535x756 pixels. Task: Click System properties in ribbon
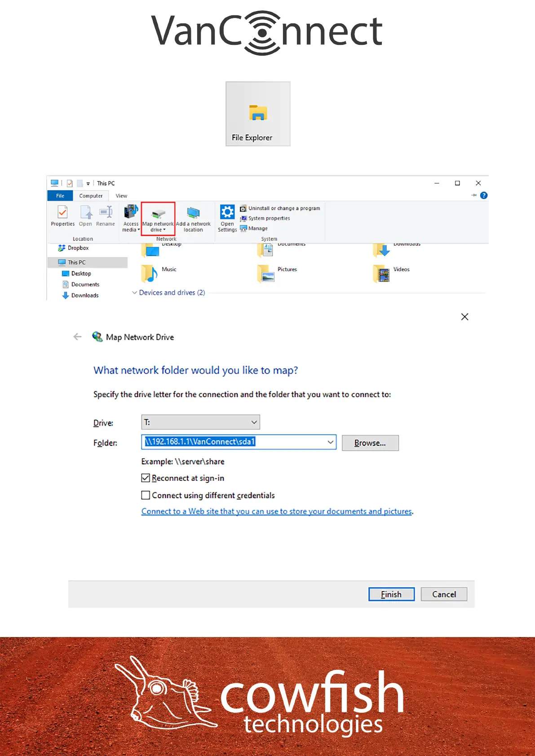pos(265,218)
